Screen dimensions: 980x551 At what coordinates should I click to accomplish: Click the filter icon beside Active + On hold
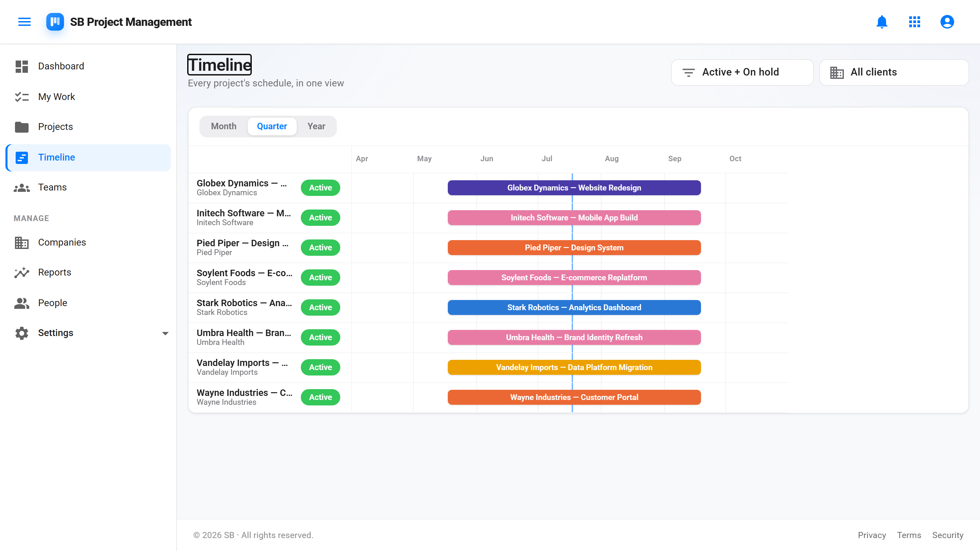(688, 72)
